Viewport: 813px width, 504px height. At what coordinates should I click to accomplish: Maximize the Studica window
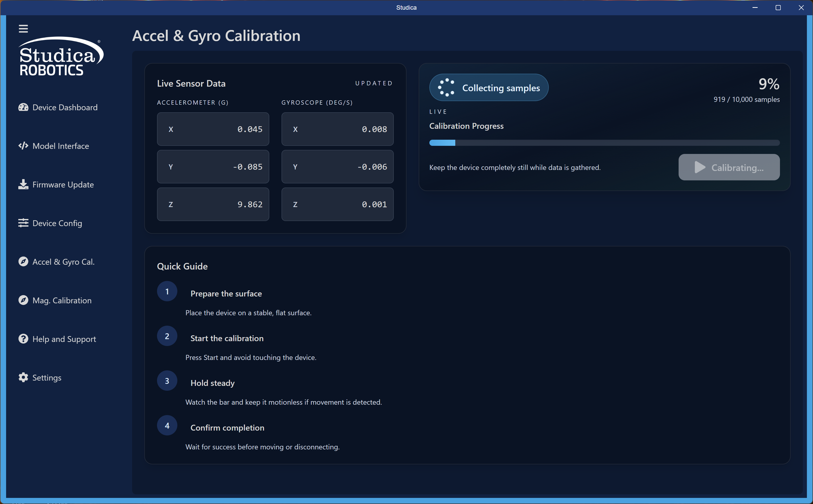(x=778, y=8)
